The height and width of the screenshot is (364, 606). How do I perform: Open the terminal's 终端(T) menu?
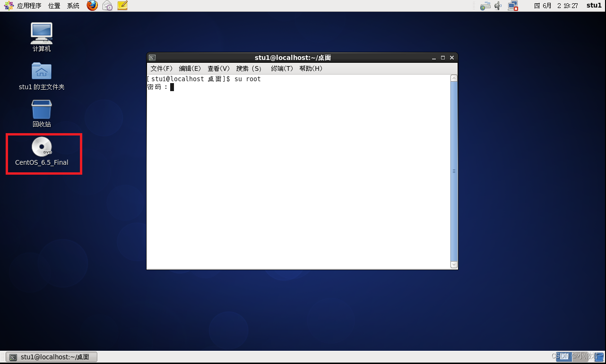[x=281, y=68]
